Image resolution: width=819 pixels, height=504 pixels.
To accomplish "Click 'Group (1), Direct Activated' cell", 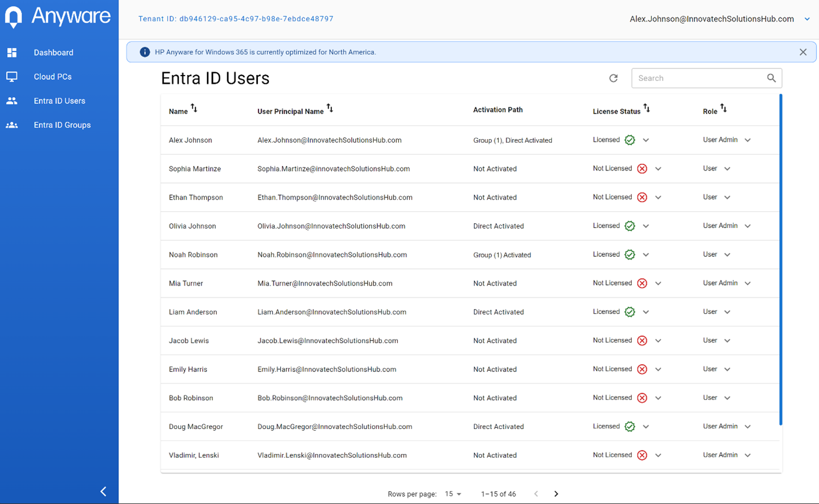I will [x=512, y=140].
